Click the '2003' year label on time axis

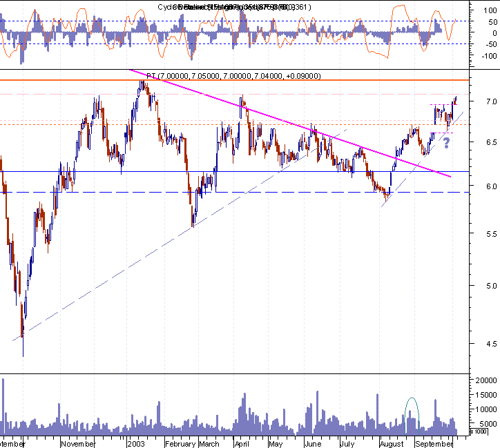tap(136, 444)
